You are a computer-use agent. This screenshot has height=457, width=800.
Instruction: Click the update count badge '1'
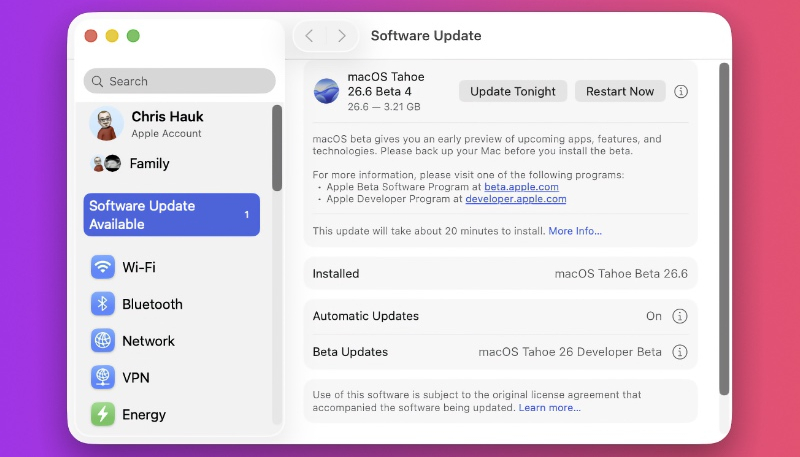point(247,215)
